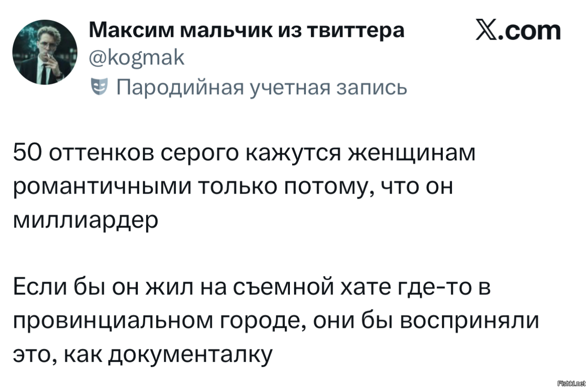Click the word романтичными in the tweet
588x389 pixels.
[100, 188]
